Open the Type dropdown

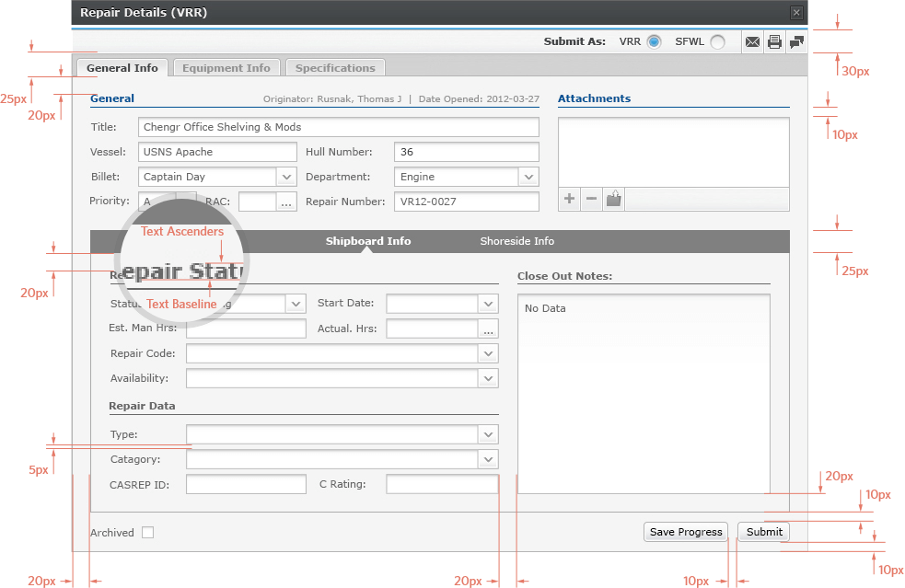point(488,434)
